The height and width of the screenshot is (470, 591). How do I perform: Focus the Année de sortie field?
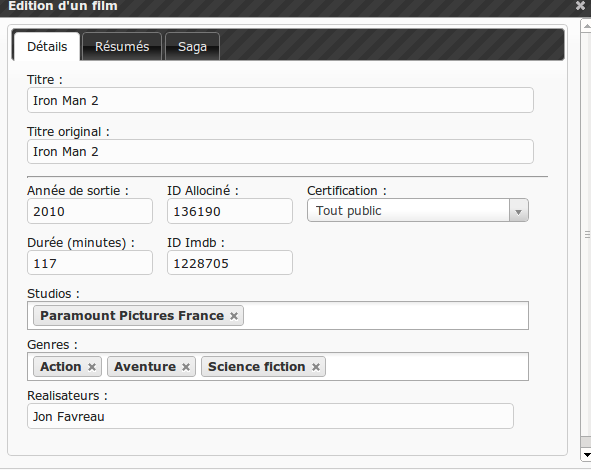click(x=90, y=211)
